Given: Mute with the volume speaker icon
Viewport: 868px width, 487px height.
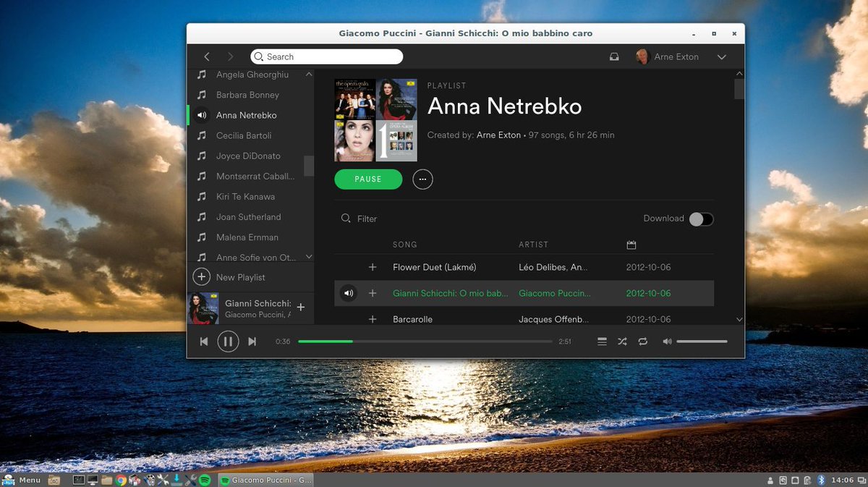Looking at the screenshot, I should 667,342.
